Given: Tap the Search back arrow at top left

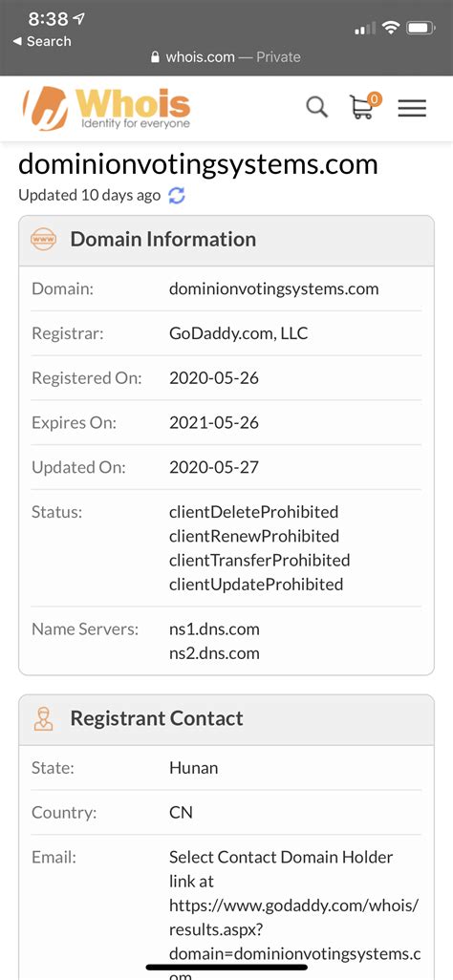Looking at the screenshot, I should pos(42,41).
